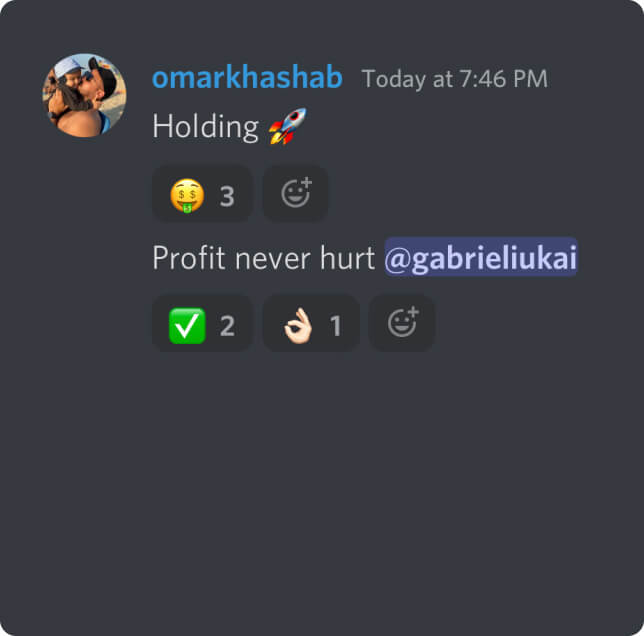Click the money-mouth emoji icon
Viewport: 644px width, 636px height.
187,195
